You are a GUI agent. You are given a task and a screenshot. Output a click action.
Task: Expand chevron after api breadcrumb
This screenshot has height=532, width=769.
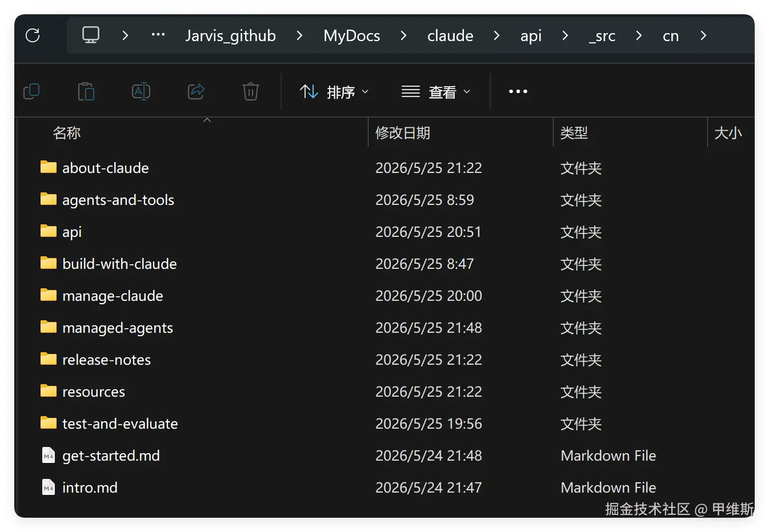565,35
